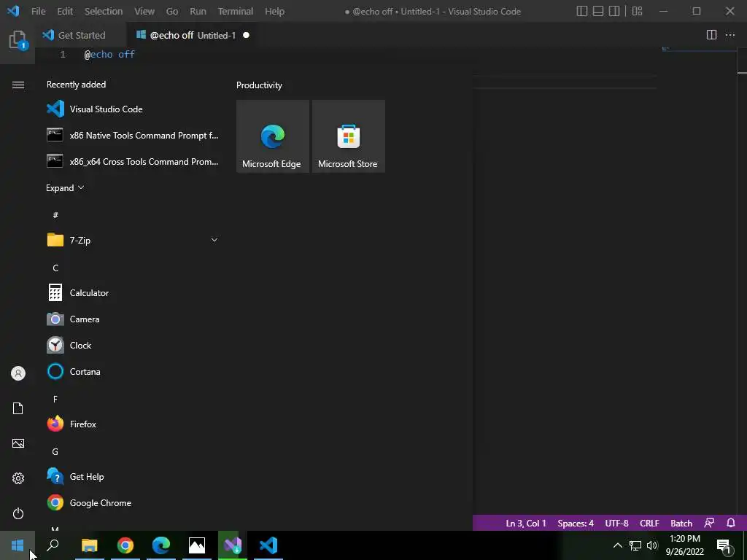Launch Google Chrome from app list
The height and width of the screenshot is (560, 747).
click(133, 503)
